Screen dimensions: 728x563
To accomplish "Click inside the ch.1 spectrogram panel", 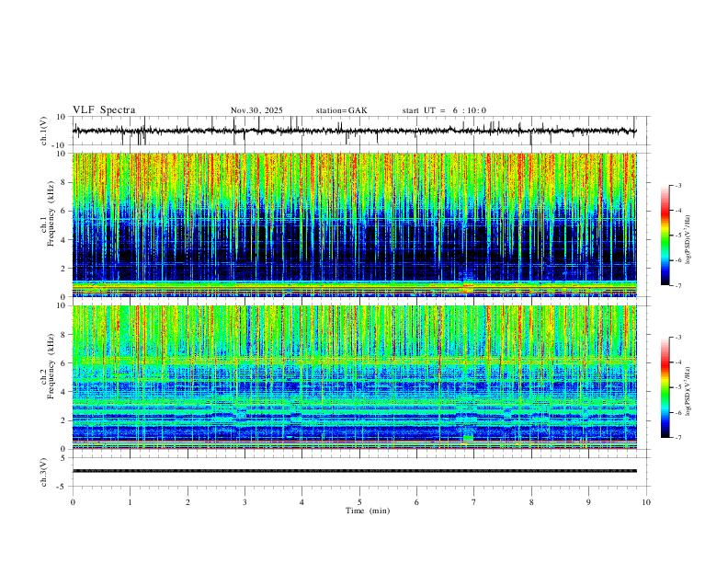I will click(x=354, y=224).
